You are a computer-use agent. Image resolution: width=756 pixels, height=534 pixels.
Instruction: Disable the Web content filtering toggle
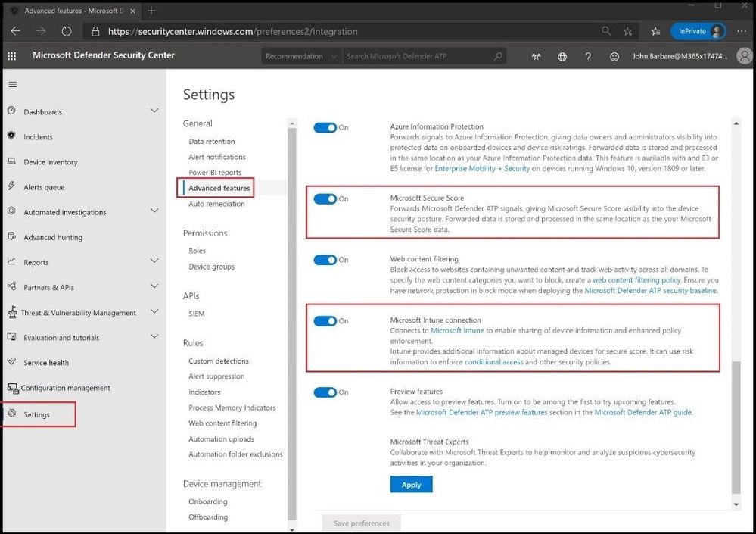[325, 260]
